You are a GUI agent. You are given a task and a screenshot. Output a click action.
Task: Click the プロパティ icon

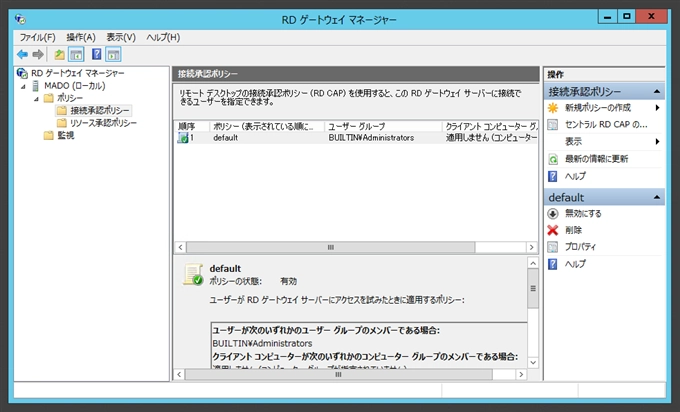tap(553, 247)
